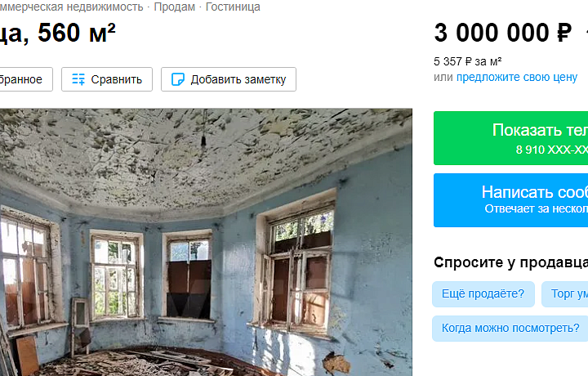This screenshot has width=588, height=376.
Task: Click the compare list icon beside Сравнить
Action: (x=78, y=79)
